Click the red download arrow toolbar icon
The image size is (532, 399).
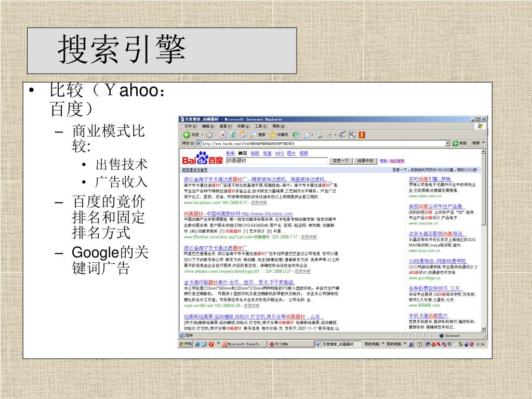362,135
